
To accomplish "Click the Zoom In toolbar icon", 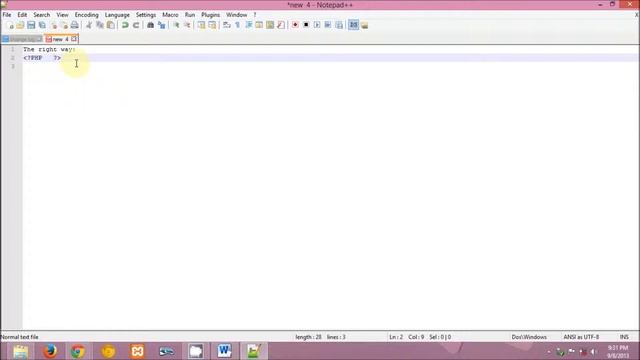I will (x=176, y=25).
